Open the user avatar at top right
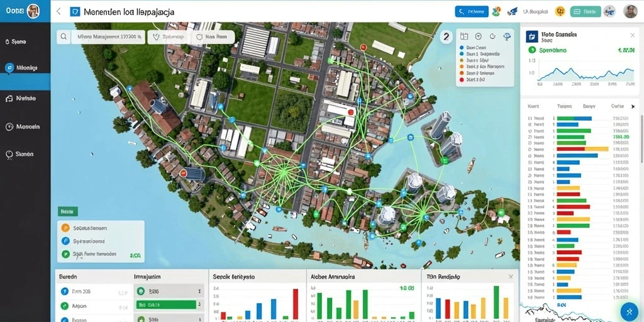Screen dimensions: 644x322 click(x=630, y=11)
